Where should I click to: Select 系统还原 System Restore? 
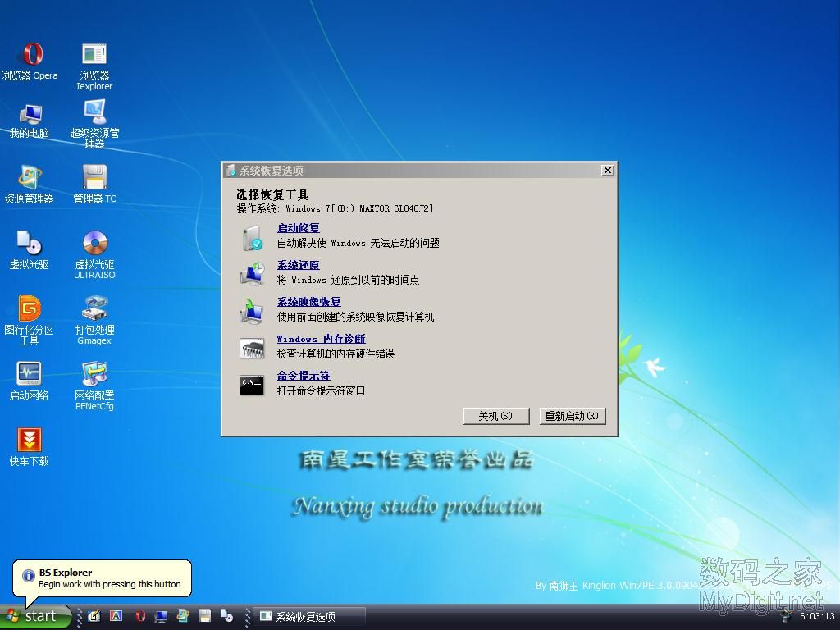click(x=298, y=264)
